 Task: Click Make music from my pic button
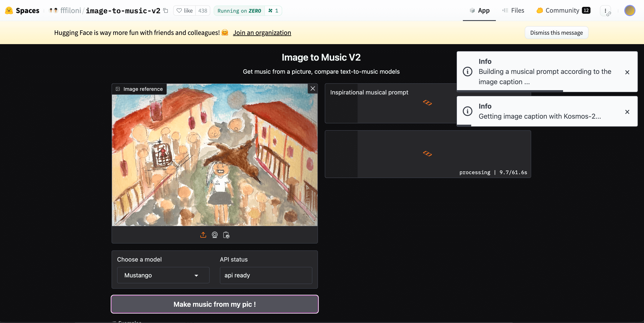click(x=215, y=304)
